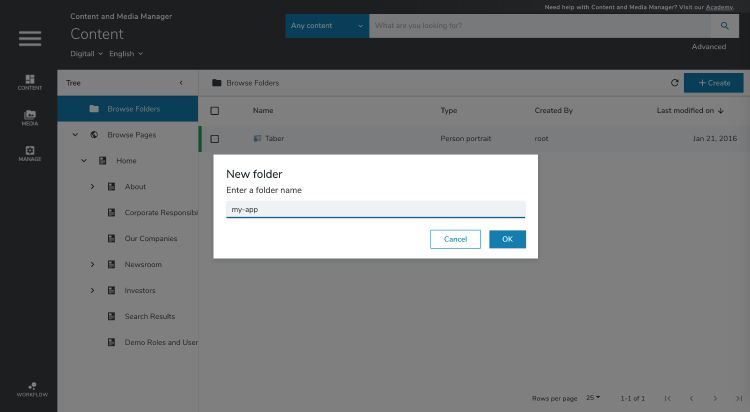This screenshot has height=412, width=750.
Task: Open the Academy link
Action: click(x=720, y=6)
